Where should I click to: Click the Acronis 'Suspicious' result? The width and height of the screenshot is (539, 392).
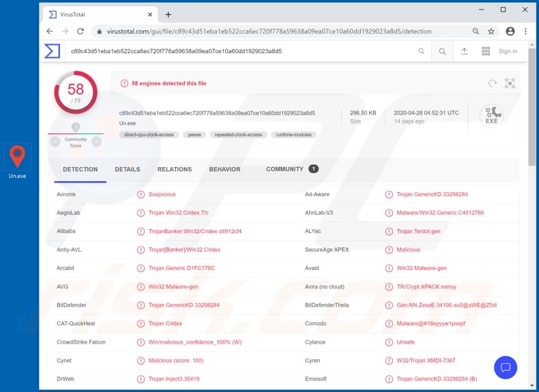click(162, 194)
